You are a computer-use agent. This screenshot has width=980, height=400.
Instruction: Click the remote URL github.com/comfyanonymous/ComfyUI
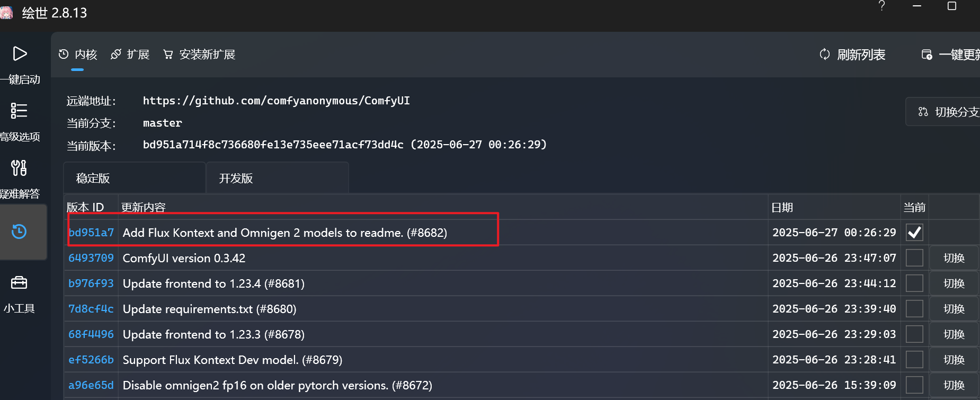point(276,101)
